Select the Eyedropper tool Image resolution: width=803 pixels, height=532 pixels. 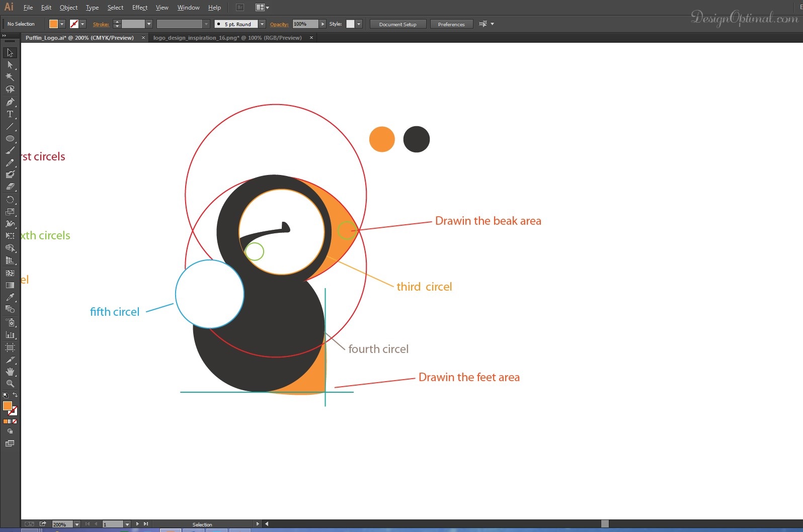(10, 297)
